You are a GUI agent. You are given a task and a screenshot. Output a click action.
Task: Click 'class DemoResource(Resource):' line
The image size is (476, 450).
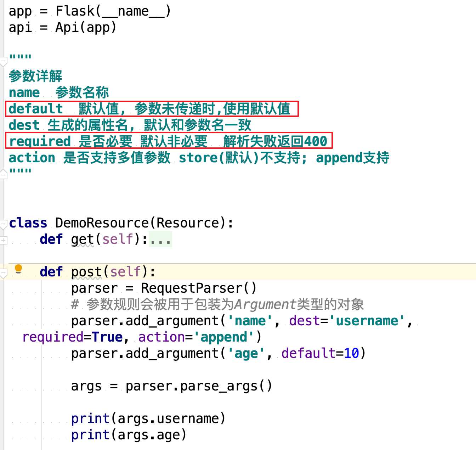click(x=121, y=223)
